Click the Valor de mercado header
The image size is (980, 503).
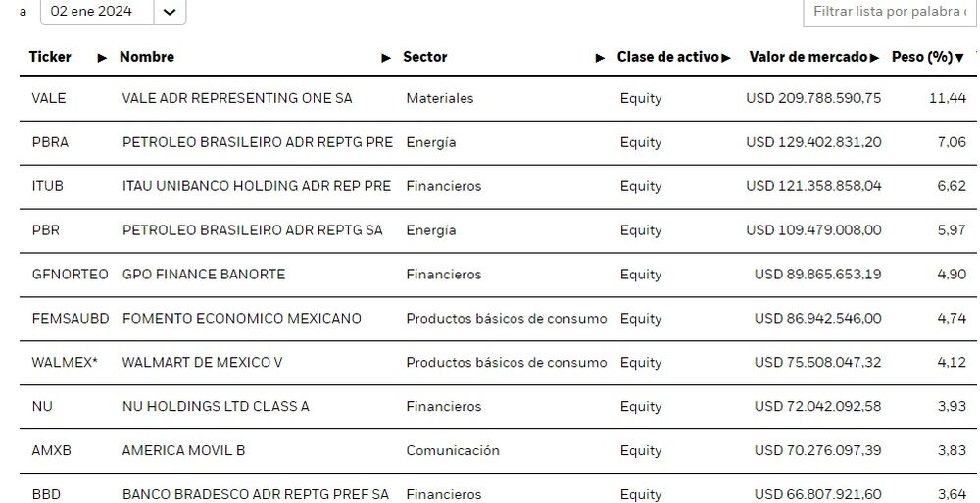[x=808, y=57]
